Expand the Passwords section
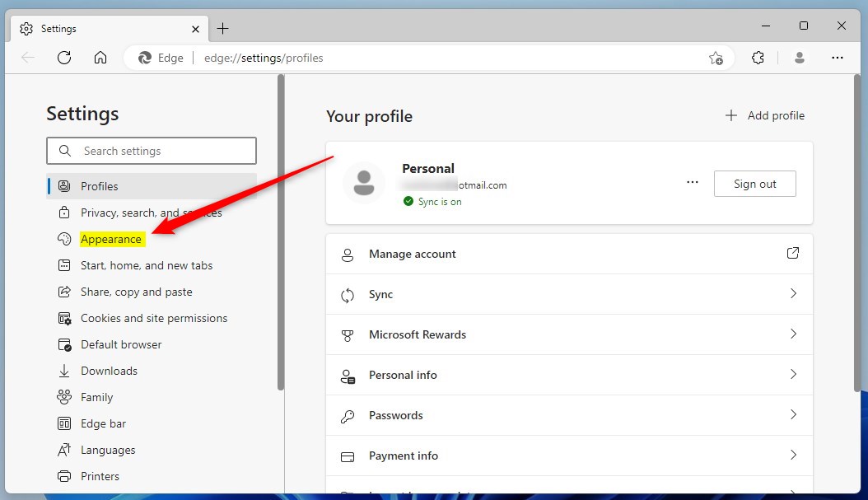Viewport: 868px width, 500px height. pos(793,415)
